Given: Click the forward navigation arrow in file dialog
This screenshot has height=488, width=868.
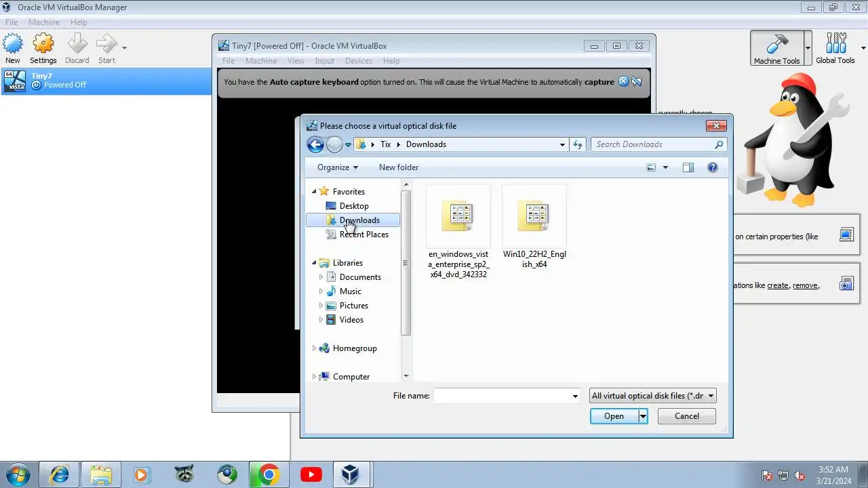Looking at the screenshot, I should (x=334, y=144).
